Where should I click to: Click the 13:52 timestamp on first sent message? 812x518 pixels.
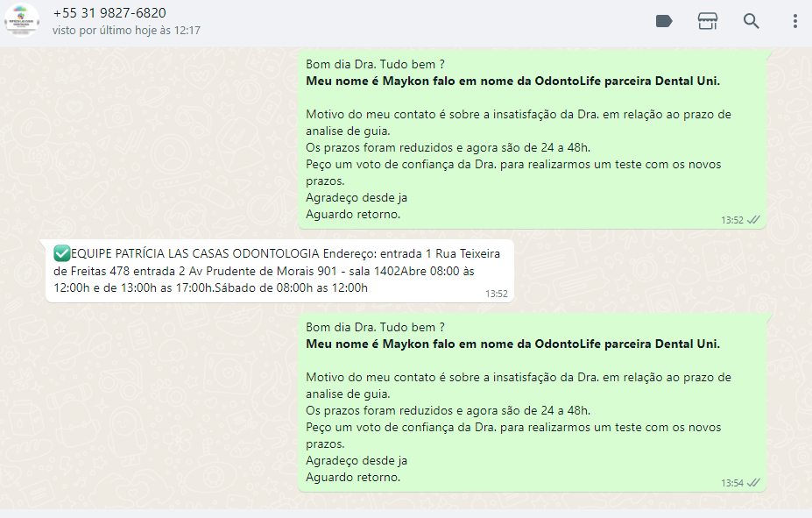[x=731, y=220]
